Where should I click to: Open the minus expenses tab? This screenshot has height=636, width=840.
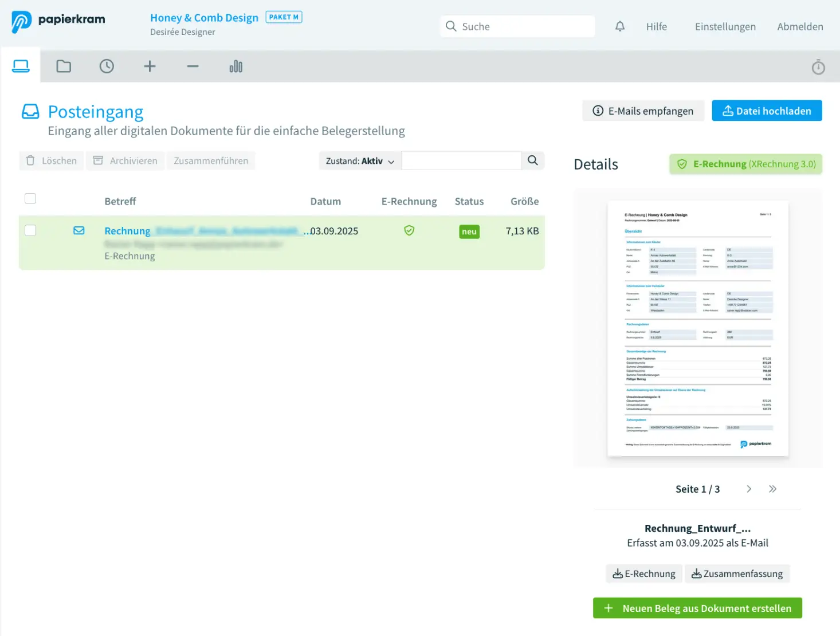pos(193,66)
